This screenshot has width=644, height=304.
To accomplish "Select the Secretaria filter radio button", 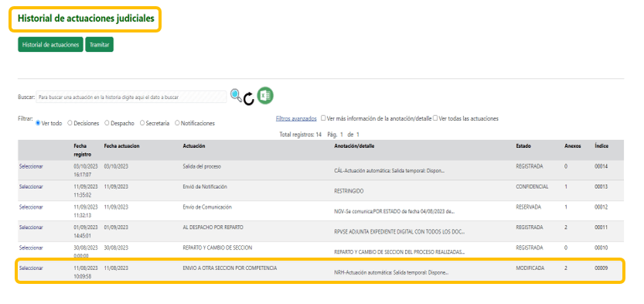I will tap(142, 123).
